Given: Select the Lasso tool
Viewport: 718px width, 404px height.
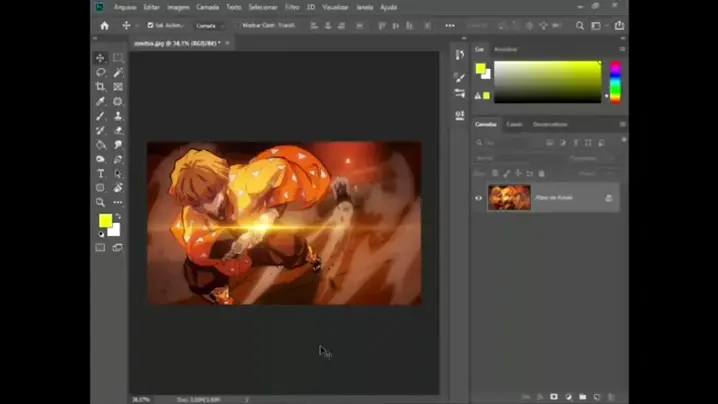Looking at the screenshot, I should point(100,72).
